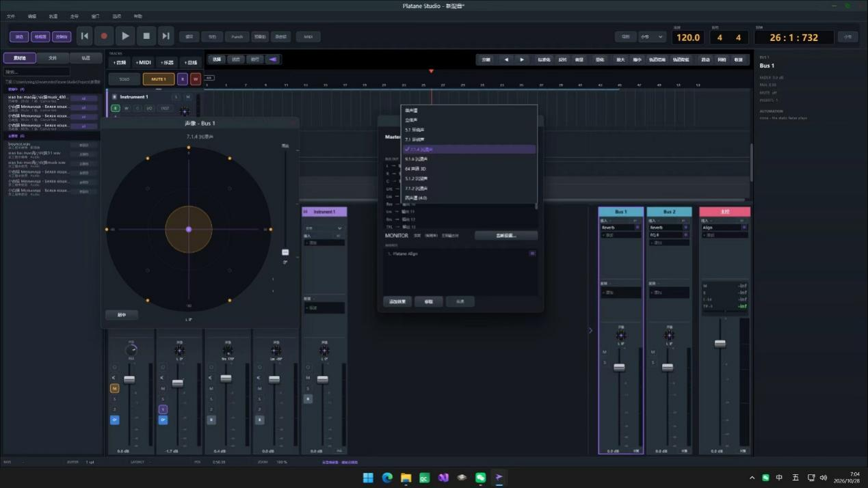Toggle the Punch recording mode
Screen dimensions: 868x488
pyautogui.click(x=237, y=37)
